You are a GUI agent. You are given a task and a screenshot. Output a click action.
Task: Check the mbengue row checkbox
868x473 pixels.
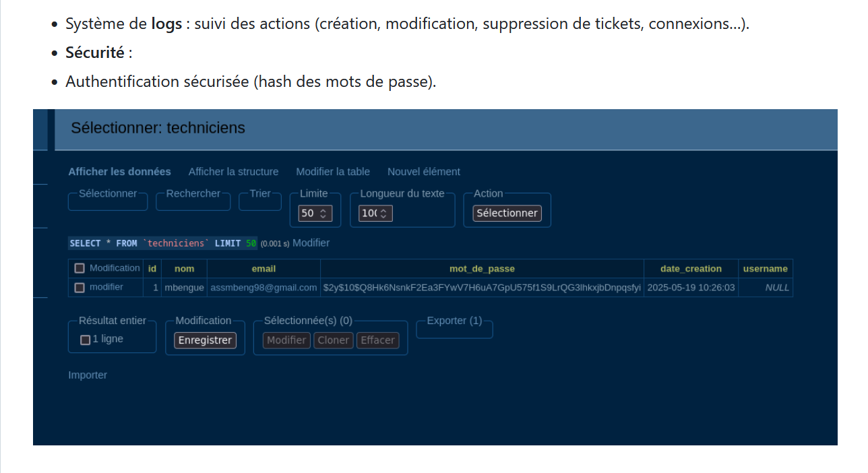pos(80,288)
